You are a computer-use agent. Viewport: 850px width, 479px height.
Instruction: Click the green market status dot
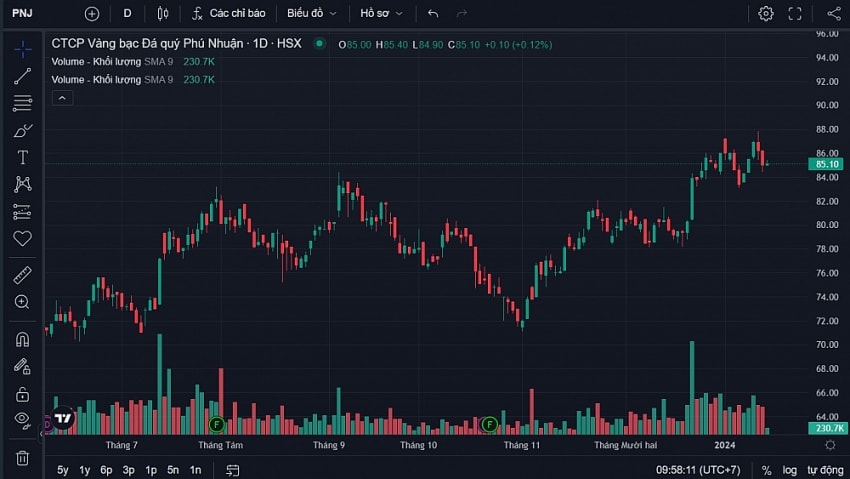coord(320,43)
